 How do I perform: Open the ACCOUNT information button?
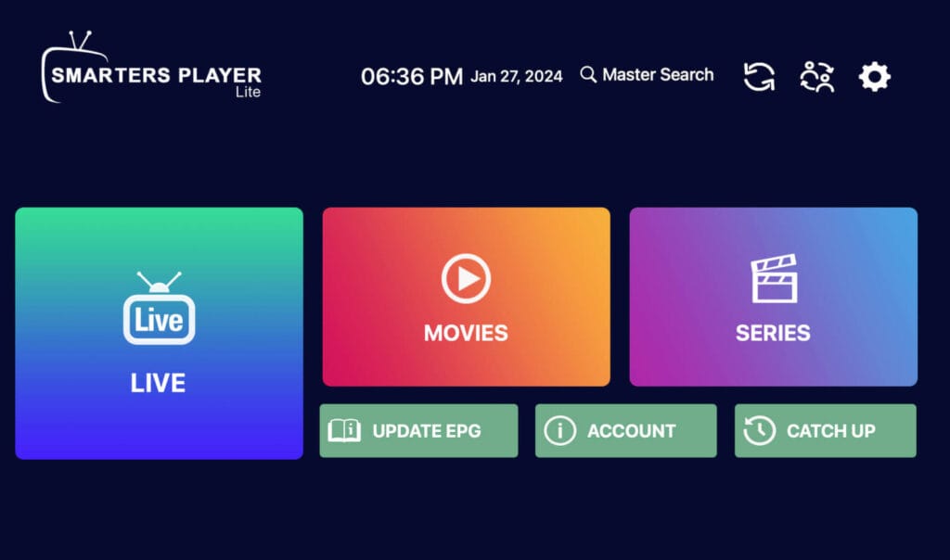(x=625, y=430)
